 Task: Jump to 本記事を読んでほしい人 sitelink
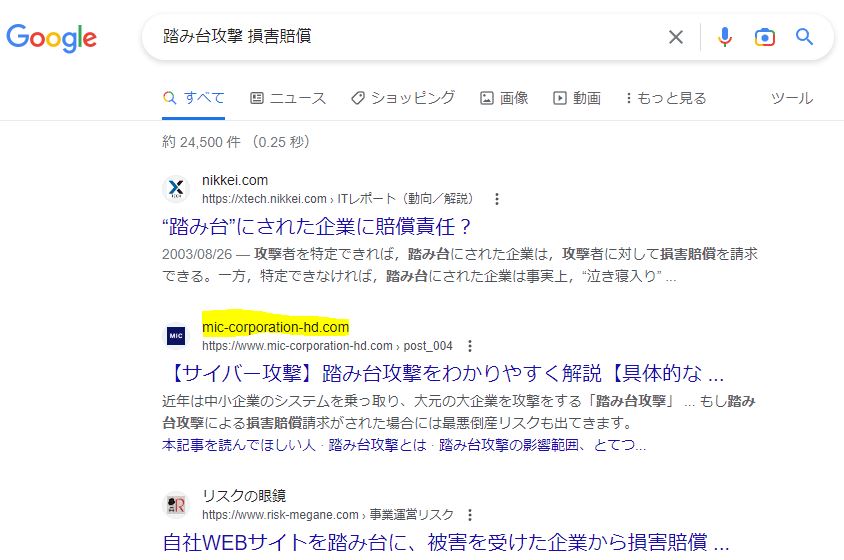coord(238,445)
